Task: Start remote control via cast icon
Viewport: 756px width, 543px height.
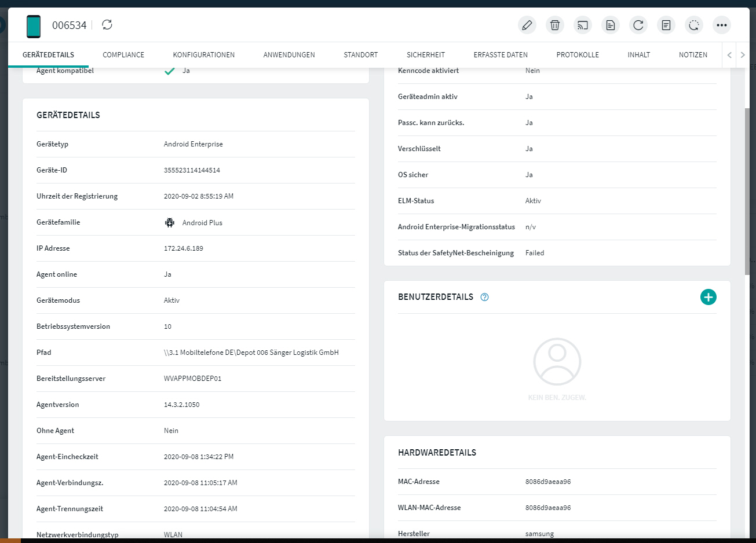Action: 582,25
